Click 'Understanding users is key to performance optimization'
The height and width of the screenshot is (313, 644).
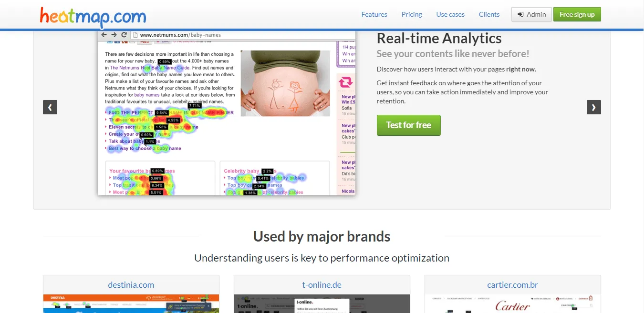pyautogui.click(x=322, y=258)
